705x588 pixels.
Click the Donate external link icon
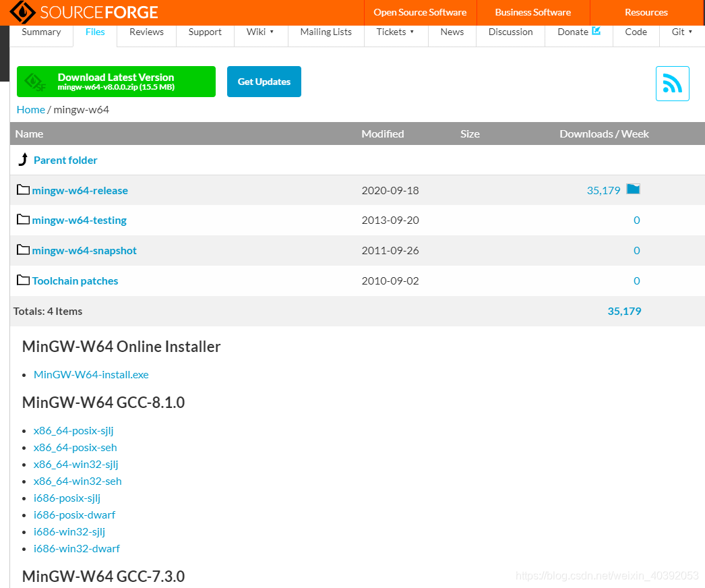596,30
